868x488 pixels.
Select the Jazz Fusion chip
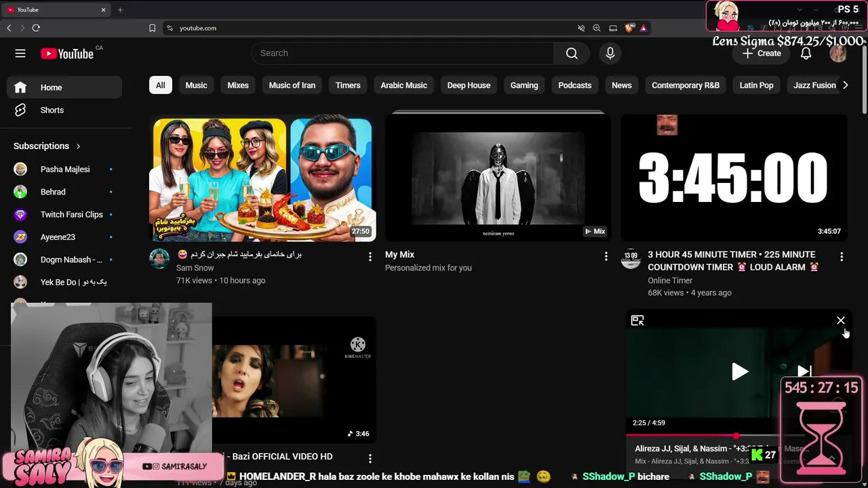point(814,85)
